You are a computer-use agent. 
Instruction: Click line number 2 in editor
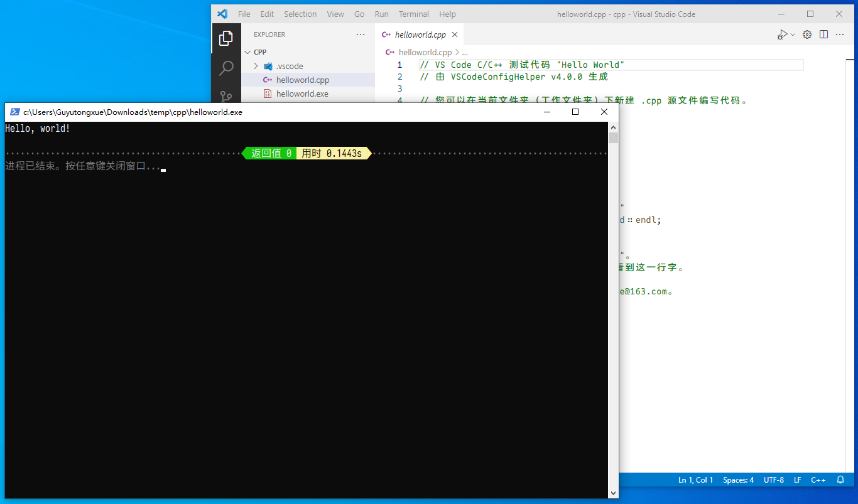point(399,77)
